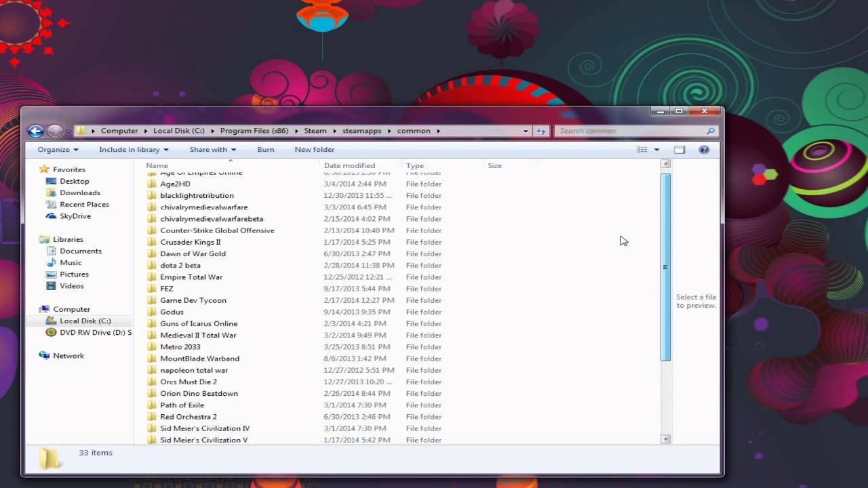Click steamapps in the address path
Viewport: 868px width, 488px height.
(x=361, y=131)
